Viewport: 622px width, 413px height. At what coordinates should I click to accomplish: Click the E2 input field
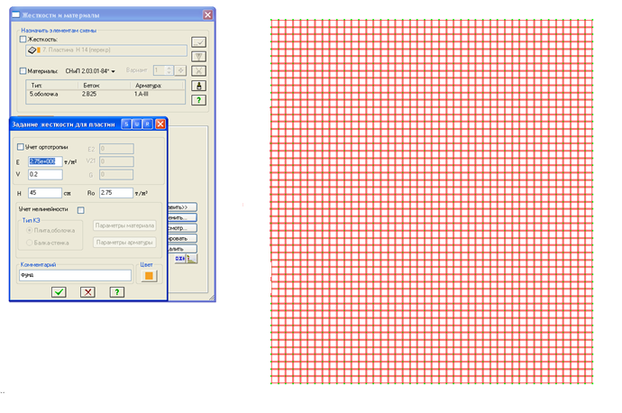(x=117, y=149)
